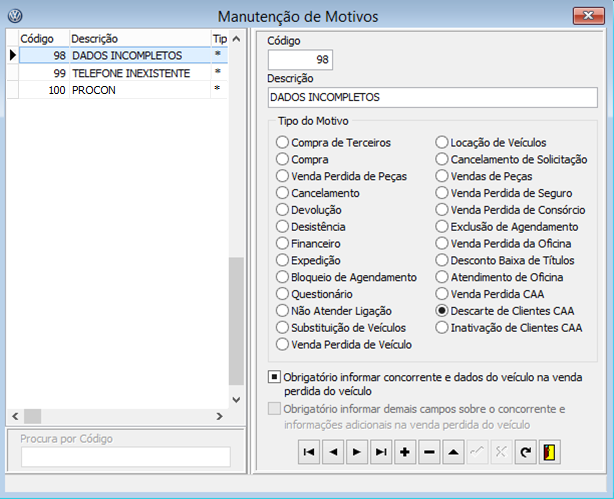The image size is (614, 499).
Task: Select Não Atender Ligação option
Action: (334, 311)
